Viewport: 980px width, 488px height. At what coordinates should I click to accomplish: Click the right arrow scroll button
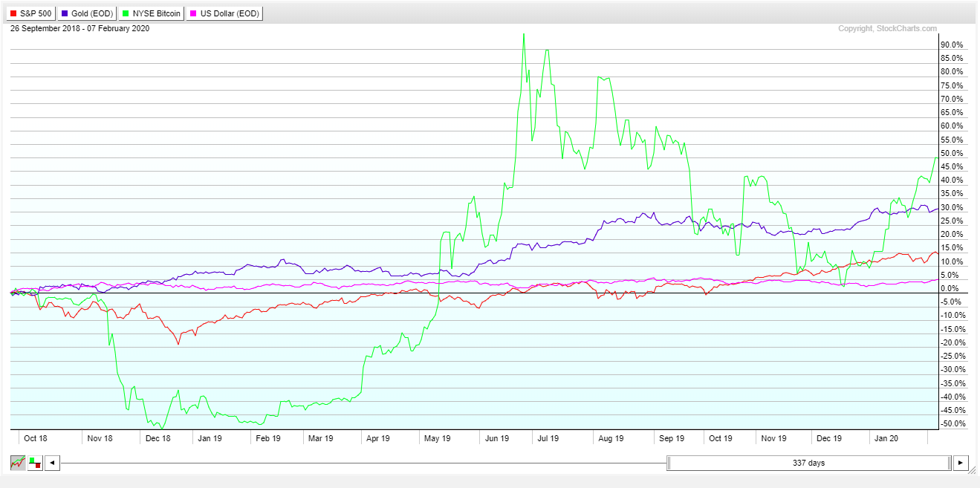[961, 463]
